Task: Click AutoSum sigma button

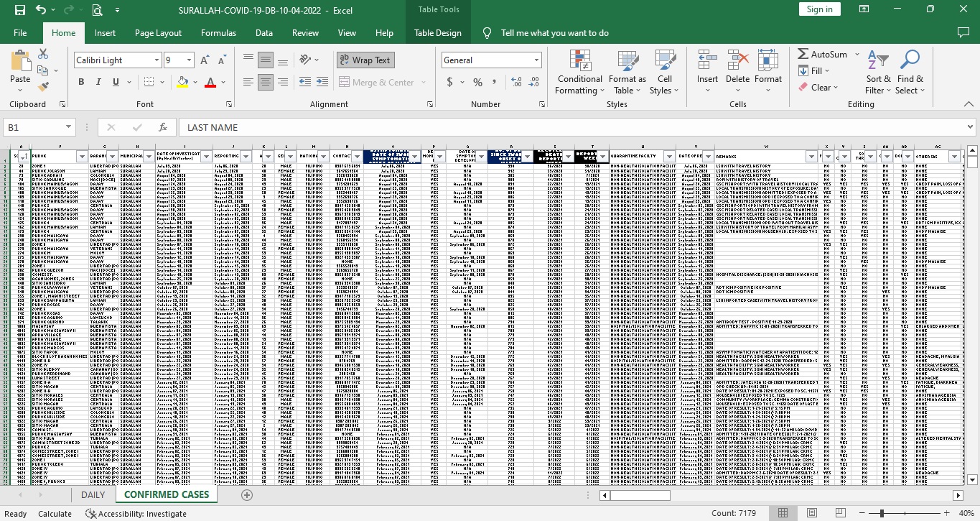Action: (x=823, y=54)
